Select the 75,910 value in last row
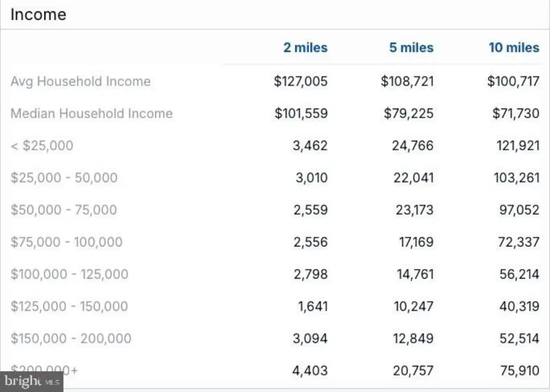This screenshot has width=550, height=392. [519, 371]
